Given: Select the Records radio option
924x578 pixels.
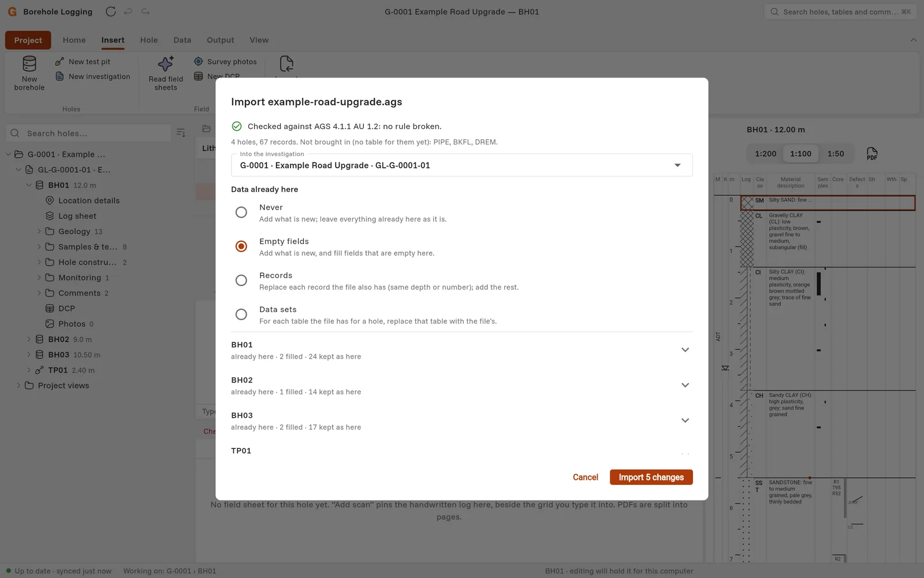Looking at the screenshot, I should [241, 280].
